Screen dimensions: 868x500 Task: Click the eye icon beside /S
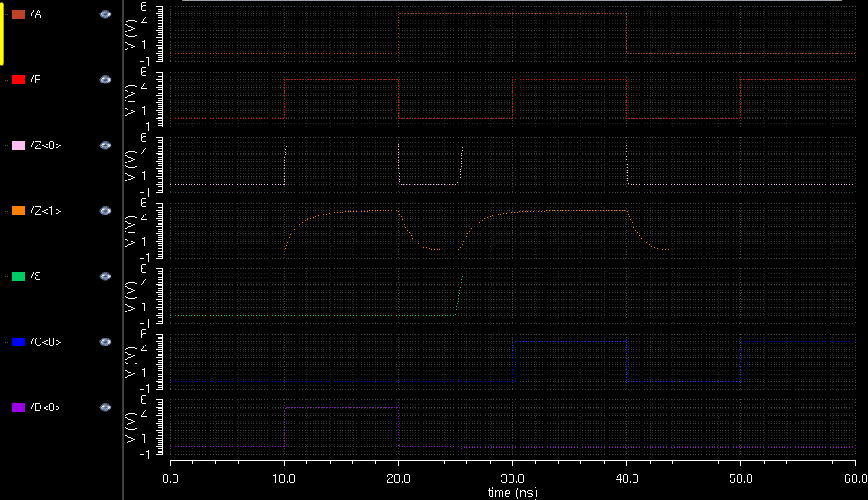pyautogui.click(x=105, y=276)
